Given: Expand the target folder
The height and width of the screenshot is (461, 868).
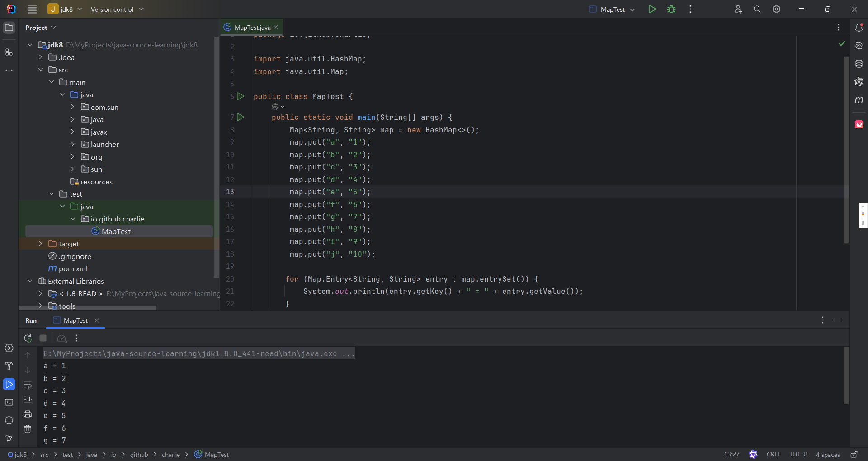Looking at the screenshot, I should 41,244.
